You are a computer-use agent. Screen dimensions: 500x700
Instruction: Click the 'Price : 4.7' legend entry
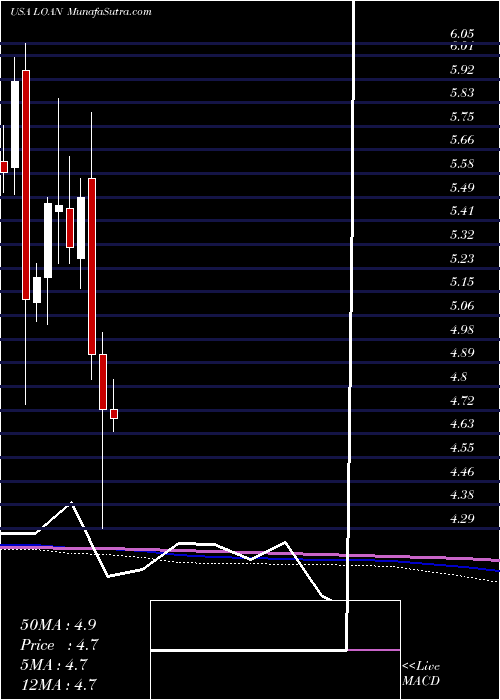(x=59, y=645)
